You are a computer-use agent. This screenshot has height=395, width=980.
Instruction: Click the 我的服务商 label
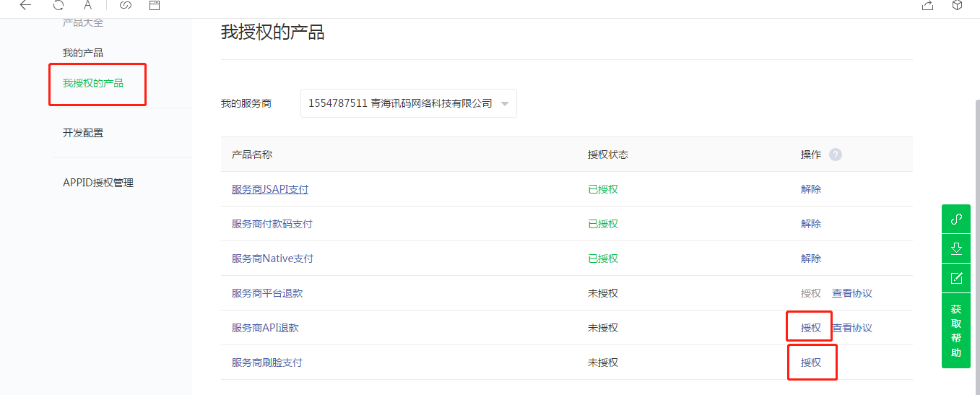click(x=246, y=103)
